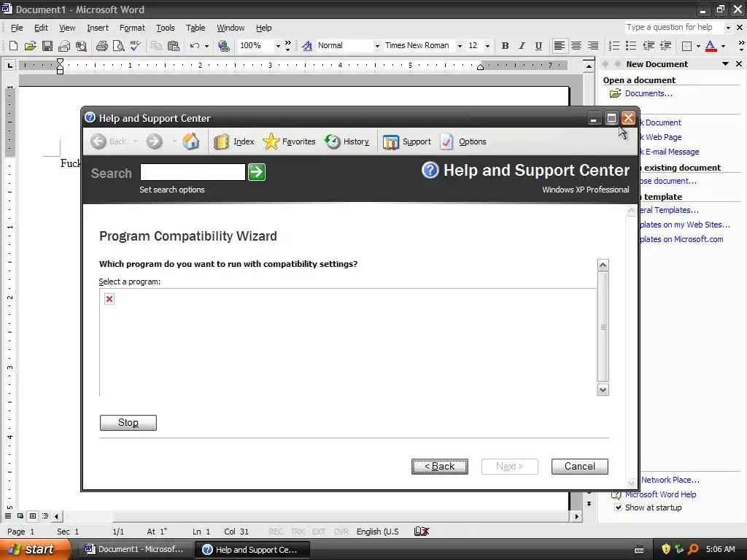Open the border style dropdown arrow
The height and width of the screenshot is (560, 747).
coord(698,46)
